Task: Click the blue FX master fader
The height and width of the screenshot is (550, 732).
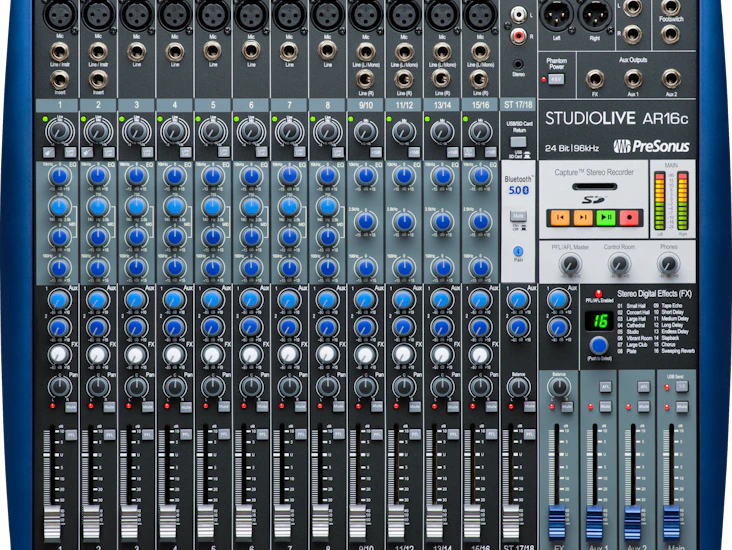Action: coord(556,522)
